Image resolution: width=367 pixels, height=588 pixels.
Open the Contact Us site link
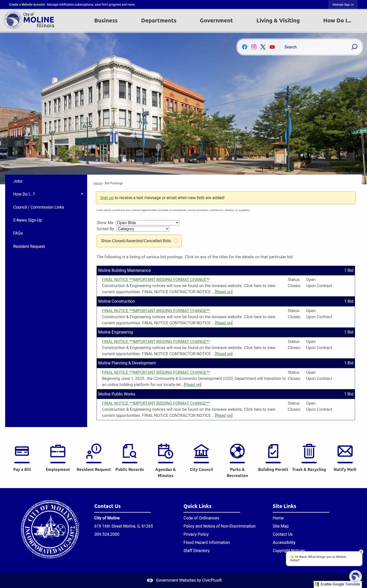point(283,534)
